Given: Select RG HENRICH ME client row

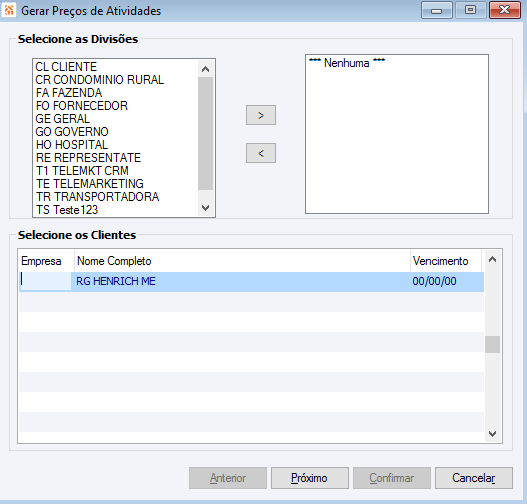Looking at the screenshot, I should [251, 282].
